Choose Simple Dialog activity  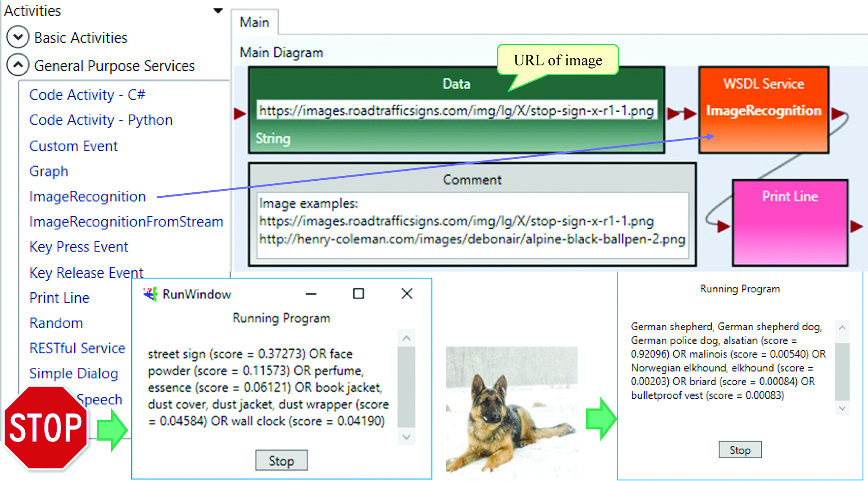(74, 374)
